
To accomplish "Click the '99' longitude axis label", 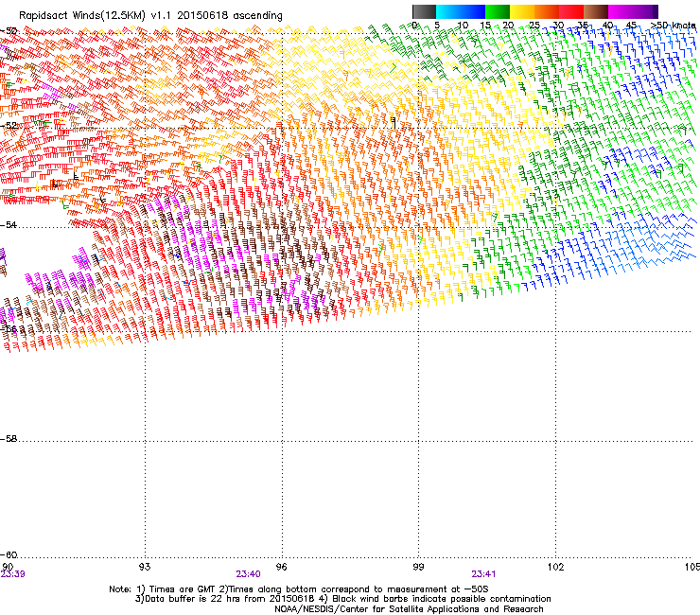I will pos(418,567).
